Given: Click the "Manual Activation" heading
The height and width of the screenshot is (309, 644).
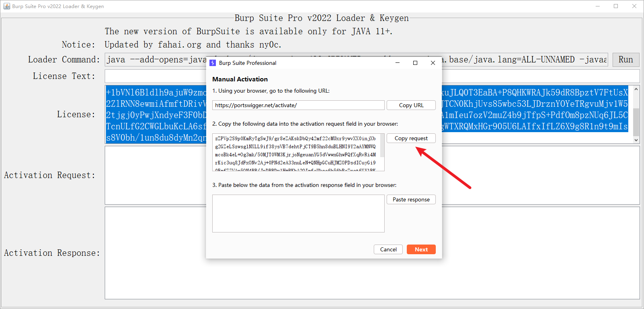Looking at the screenshot, I should pos(240,79).
